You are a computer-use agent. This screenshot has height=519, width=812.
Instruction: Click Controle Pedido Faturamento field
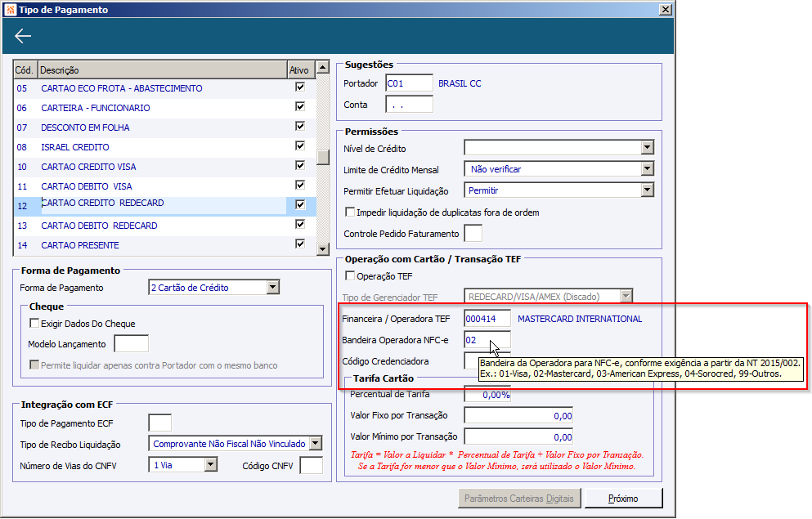473,234
